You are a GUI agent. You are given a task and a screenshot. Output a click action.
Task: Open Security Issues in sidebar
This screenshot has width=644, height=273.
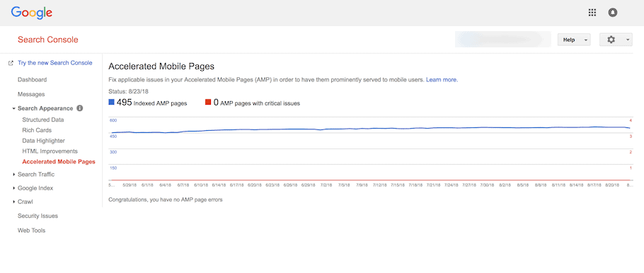tap(38, 216)
